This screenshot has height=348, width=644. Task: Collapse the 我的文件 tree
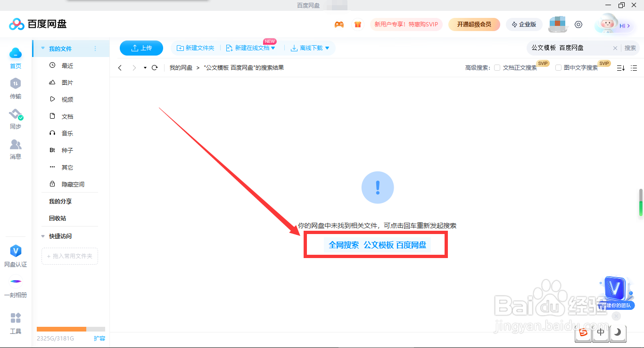(43, 49)
